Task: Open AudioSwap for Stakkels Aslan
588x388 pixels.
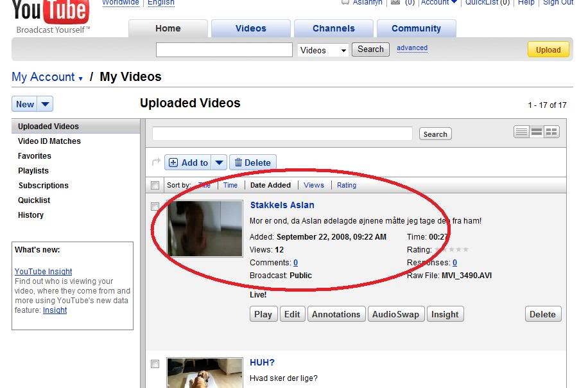Action: click(x=395, y=314)
